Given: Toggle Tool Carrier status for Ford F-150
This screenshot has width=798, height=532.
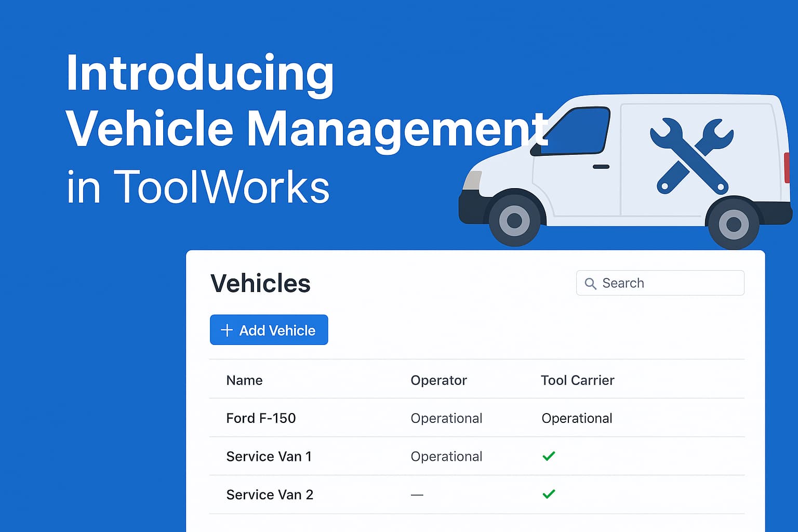Looking at the screenshot, I should point(577,418).
